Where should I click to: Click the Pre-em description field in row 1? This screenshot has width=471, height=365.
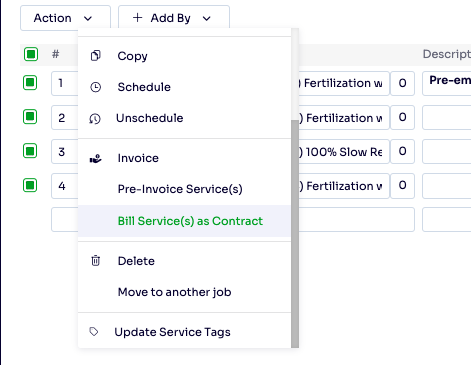447,83
